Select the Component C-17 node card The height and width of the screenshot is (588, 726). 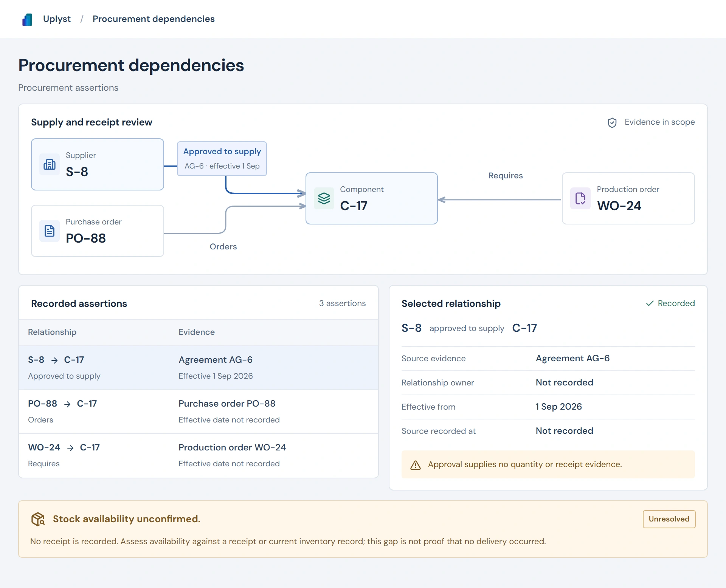(372, 198)
